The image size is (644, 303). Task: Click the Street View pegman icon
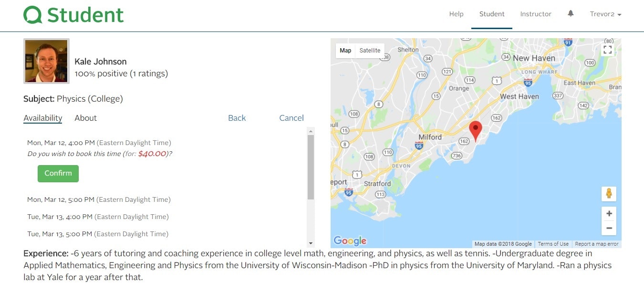(609, 194)
